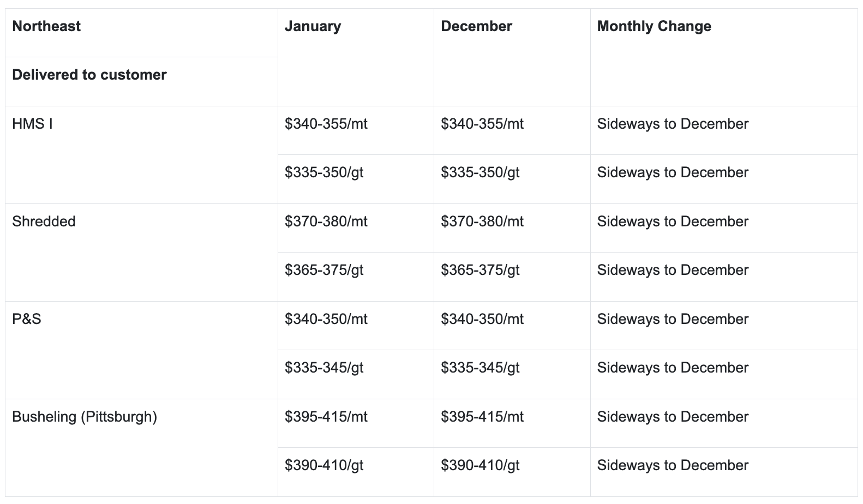This screenshot has height=504, width=863.
Task: Click the Monthly Change column header
Action: pos(654,26)
